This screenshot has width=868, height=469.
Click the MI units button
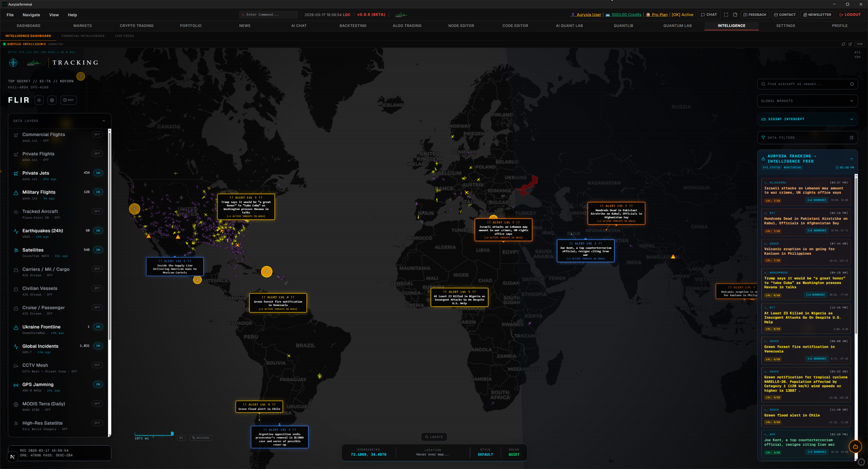pos(181,438)
